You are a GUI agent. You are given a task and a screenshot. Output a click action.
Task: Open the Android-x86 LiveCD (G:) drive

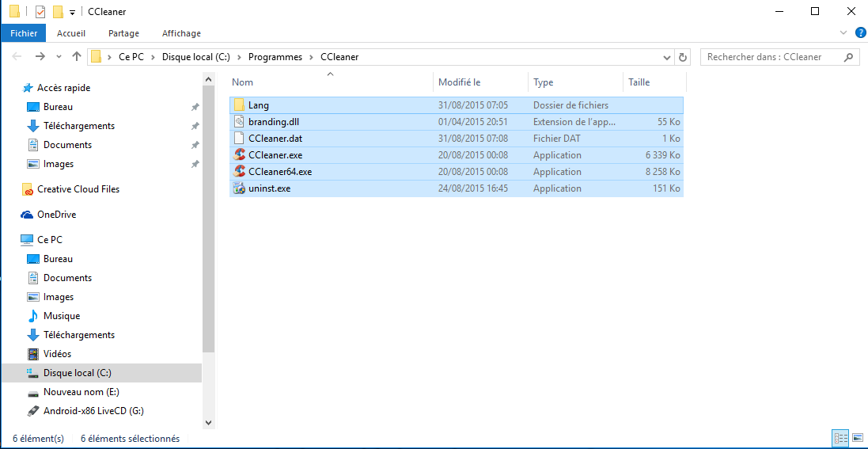click(93, 411)
